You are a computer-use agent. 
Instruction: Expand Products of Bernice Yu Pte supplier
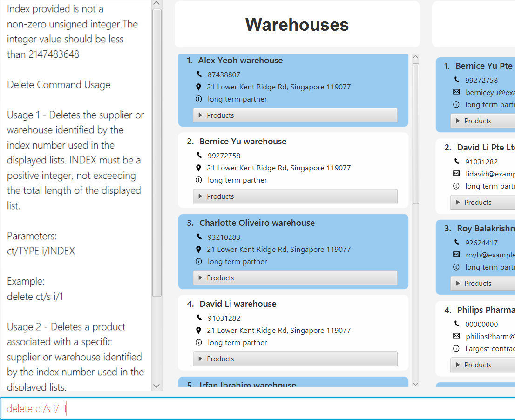click(x=483, y=121)
